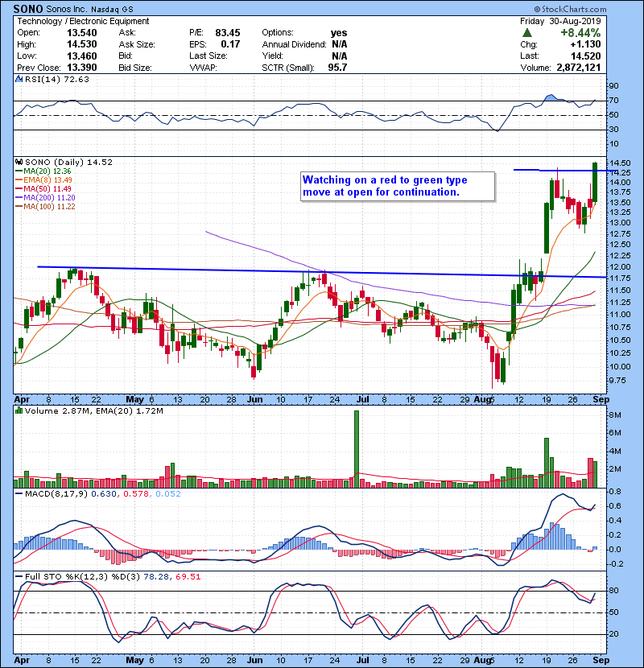Click the Last value 14.520
The width and height of the screenshot is (644, 668).
point(585,56)
